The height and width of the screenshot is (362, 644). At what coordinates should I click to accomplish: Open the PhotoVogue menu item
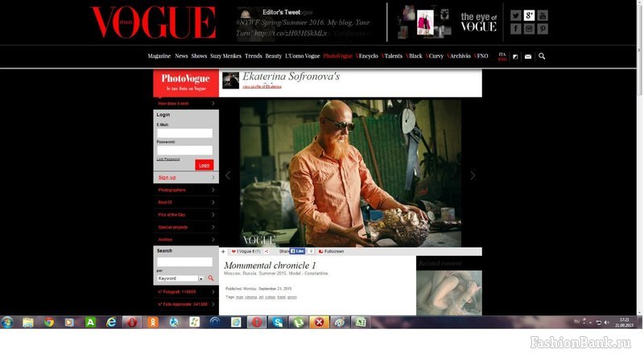click(337, 56)
